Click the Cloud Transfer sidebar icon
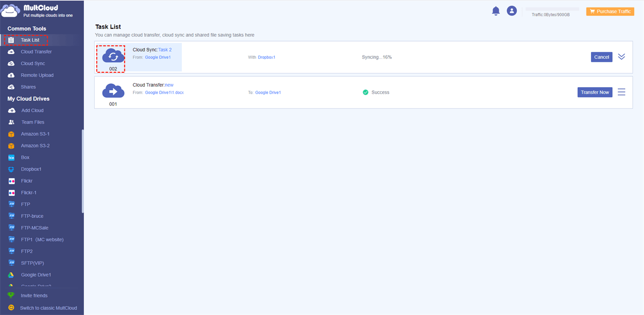This screenshot has width=644, height=315. 11,52
